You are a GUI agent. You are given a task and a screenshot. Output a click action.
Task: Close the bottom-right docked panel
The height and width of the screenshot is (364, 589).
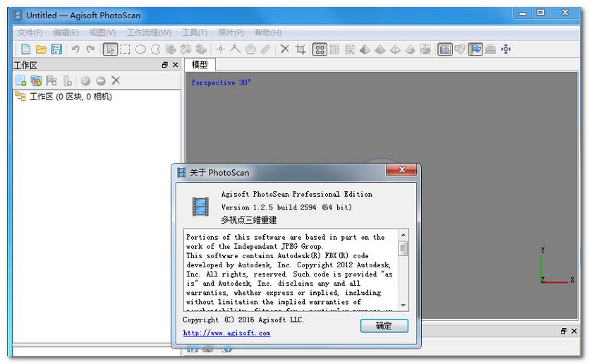[574, 331]
